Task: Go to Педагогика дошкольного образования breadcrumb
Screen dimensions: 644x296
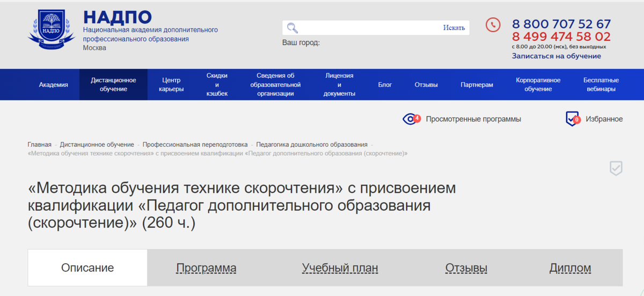Action: tap(312, 145)
